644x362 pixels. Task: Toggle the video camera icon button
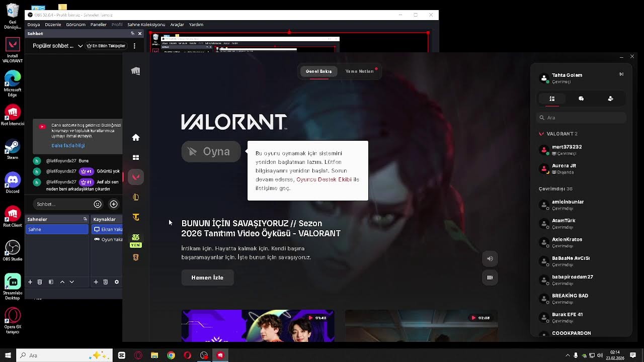(490, 278)
